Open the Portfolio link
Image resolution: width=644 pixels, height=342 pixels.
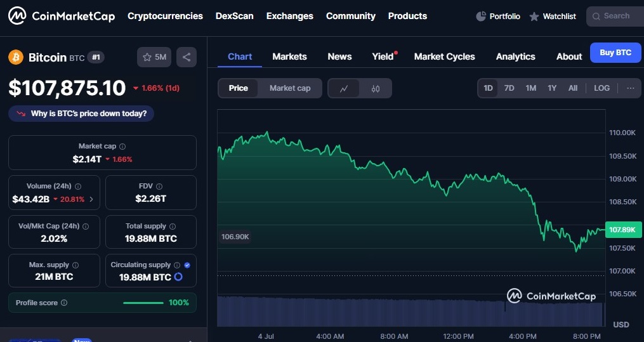coord(505,16)
